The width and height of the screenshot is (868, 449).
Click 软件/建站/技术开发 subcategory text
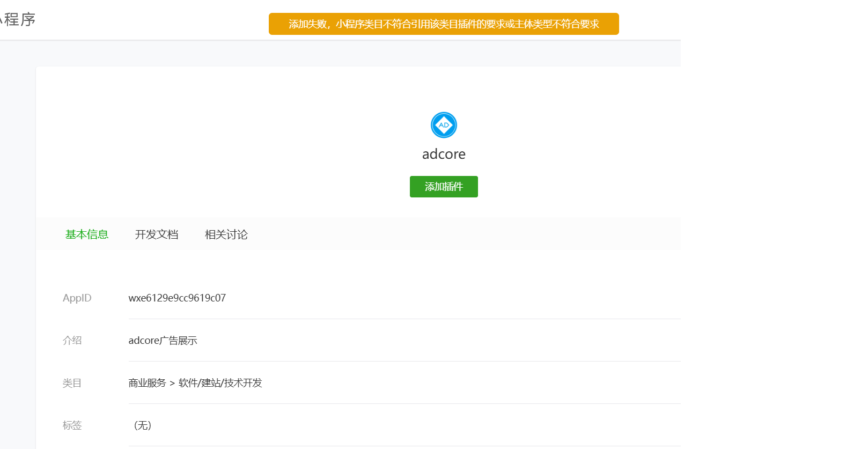[220, 383]
